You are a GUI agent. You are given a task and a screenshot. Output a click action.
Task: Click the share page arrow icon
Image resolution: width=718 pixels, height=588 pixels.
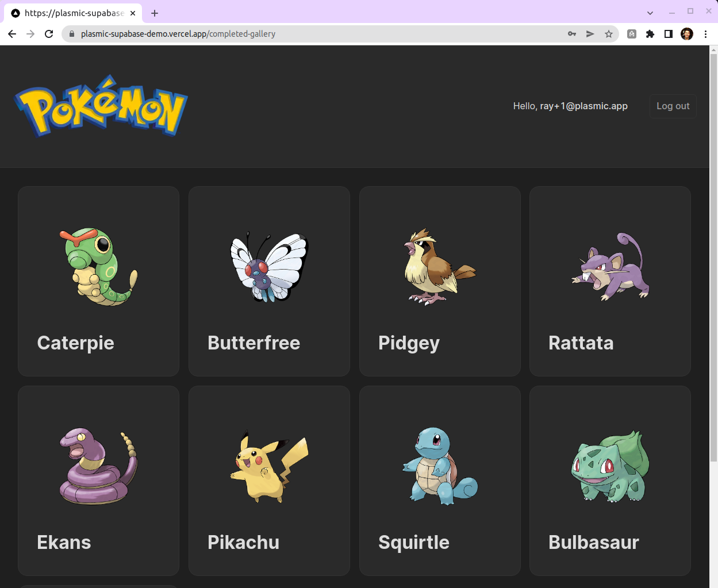[590, 34]
